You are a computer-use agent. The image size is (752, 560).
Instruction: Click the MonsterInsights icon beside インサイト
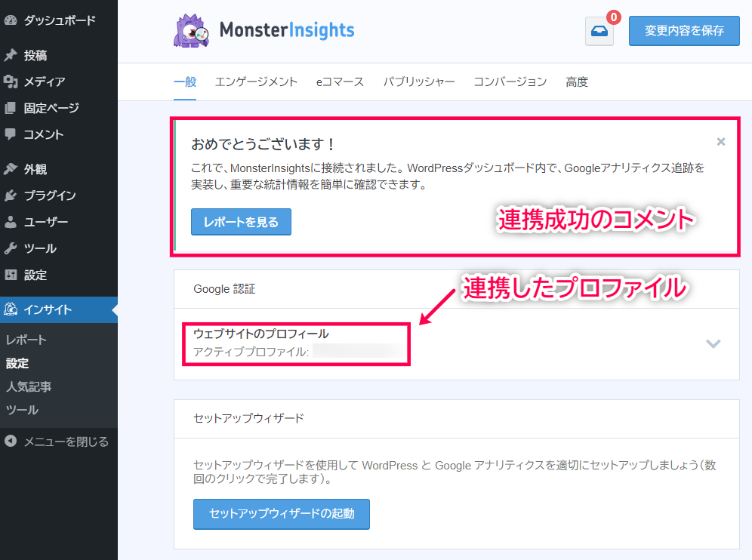[11, 309]
